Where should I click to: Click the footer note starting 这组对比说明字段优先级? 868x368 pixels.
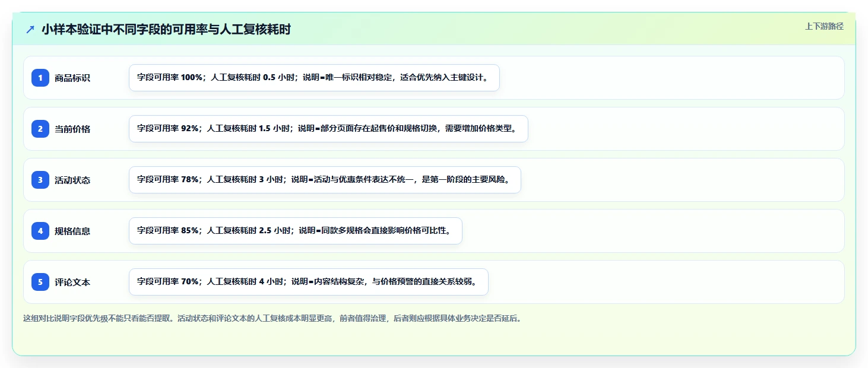click(x=272, y=319)
